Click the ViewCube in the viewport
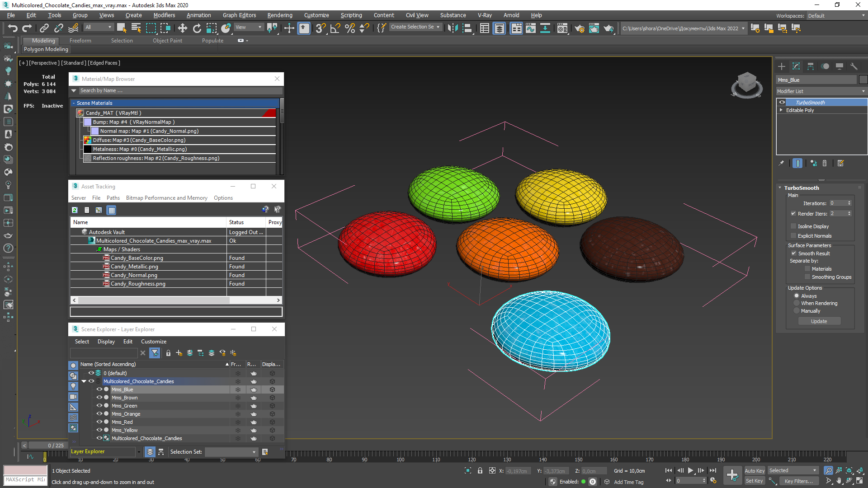The width and height of the screenshot is (868, 488). [747, 84]
